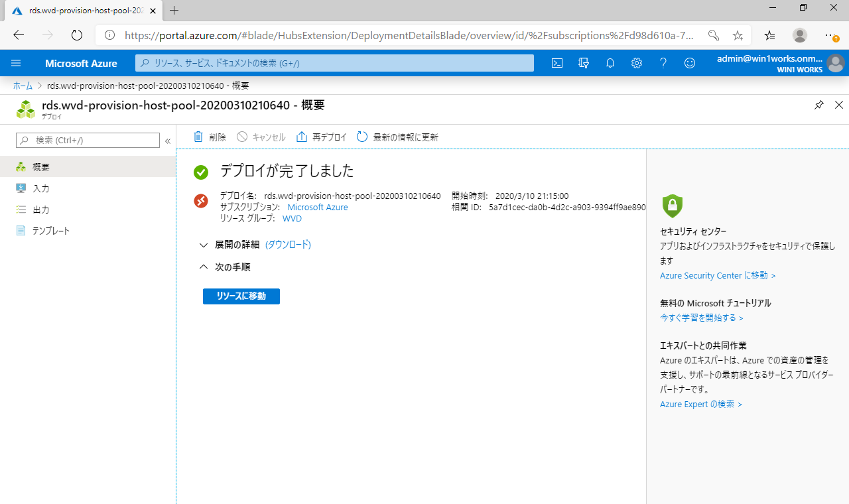Pin the deployment blade to dashboard
849x504 pixels.
(x=819, y=105)
